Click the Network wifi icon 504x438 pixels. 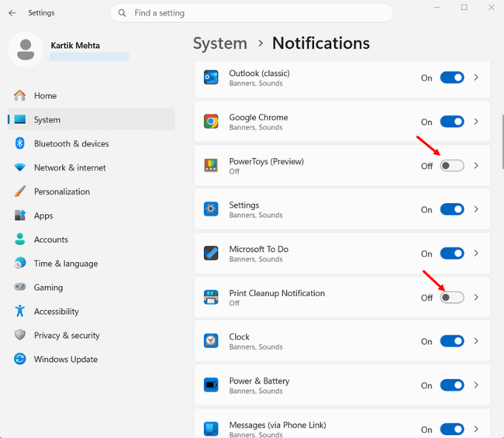click(20, 167)
